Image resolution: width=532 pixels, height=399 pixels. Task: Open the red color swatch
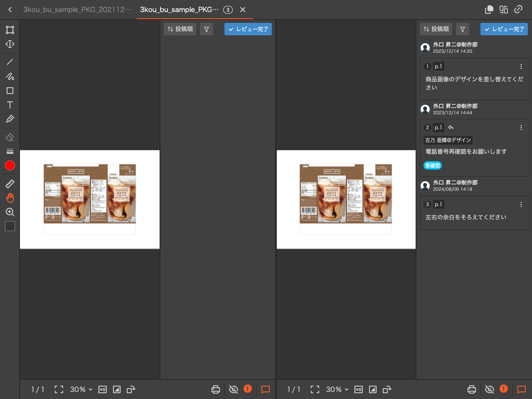[10, 165]
